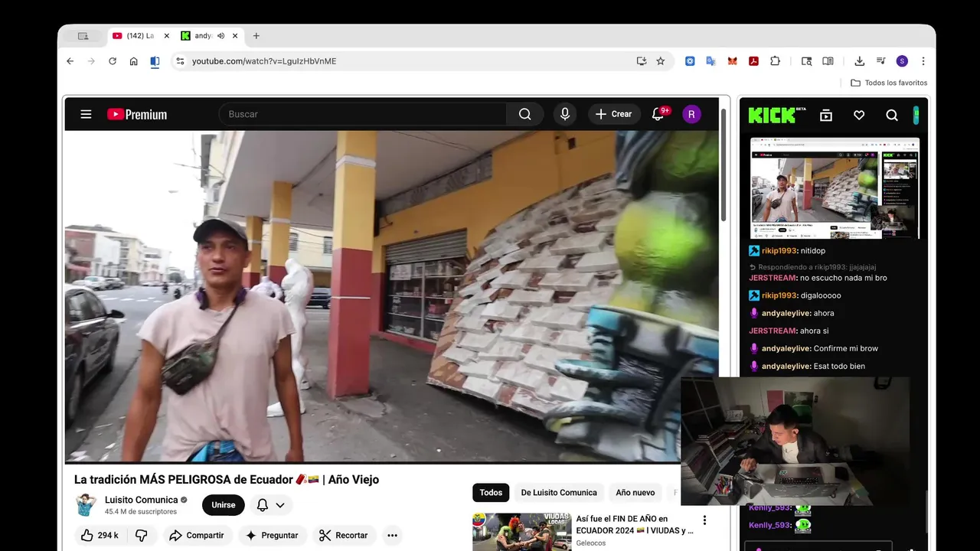Click the Compartir share button
Screen dimensions: 980x551
pos(197,535)
